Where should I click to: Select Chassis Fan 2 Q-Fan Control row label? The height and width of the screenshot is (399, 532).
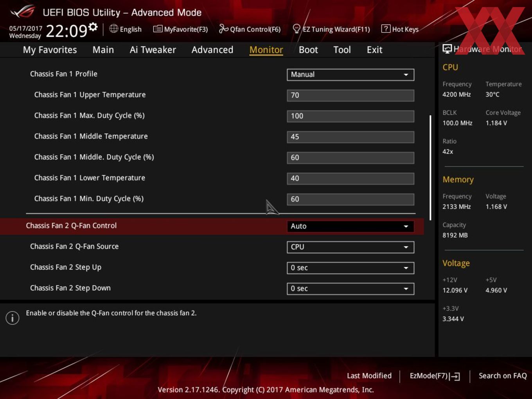[x=71, y=225]
